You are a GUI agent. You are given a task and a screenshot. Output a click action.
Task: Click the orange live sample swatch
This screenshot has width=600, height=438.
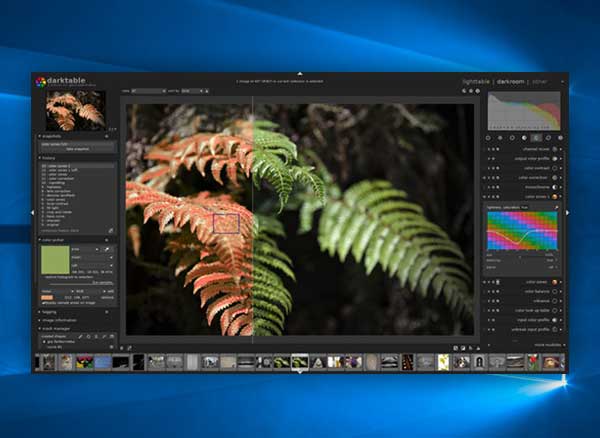tap(47, 297)
